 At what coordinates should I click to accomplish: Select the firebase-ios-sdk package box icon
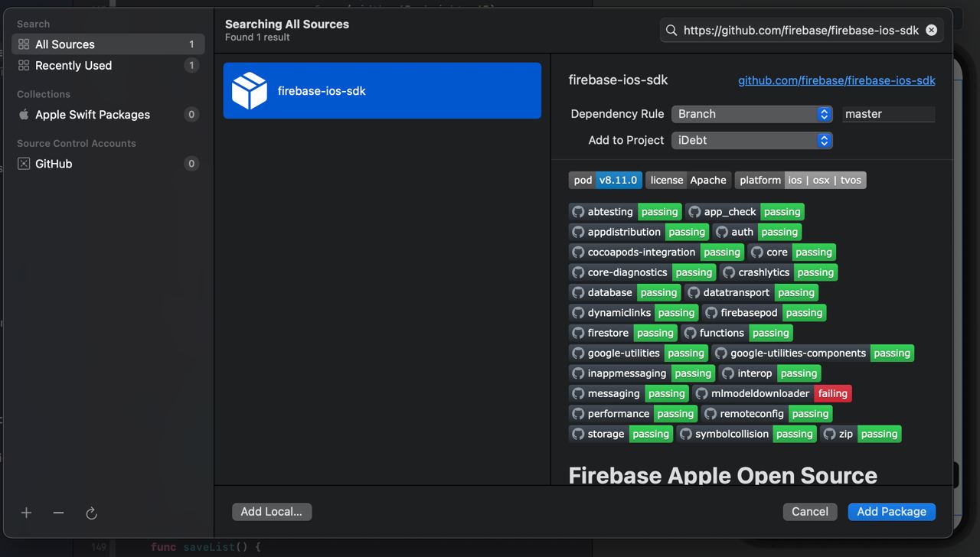pyautogui.click(x=250, y=91)
